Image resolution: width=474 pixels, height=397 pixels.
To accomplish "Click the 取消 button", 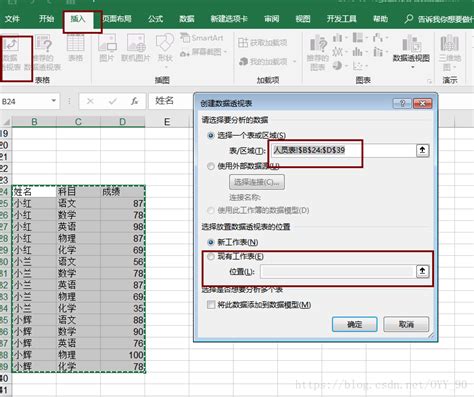I will [x=406, y=324].
